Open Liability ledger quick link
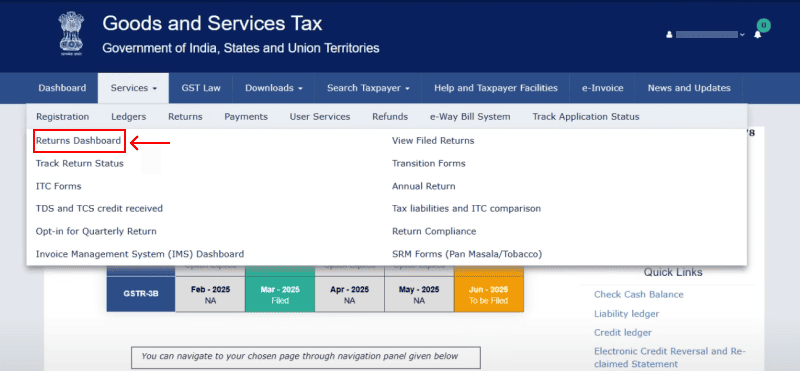 tap(627, 314)
